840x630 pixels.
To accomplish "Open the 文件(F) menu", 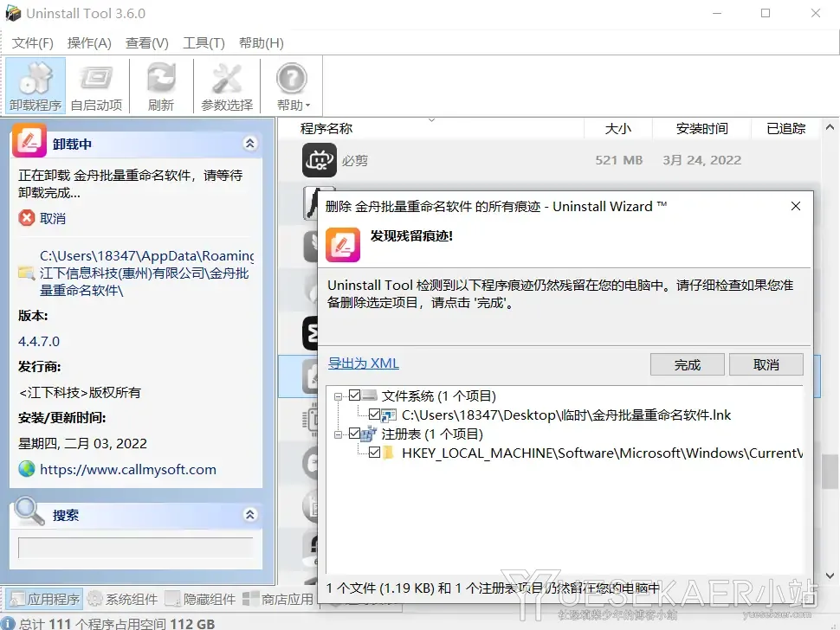I will pyautogui.click(x=33, y=42).
